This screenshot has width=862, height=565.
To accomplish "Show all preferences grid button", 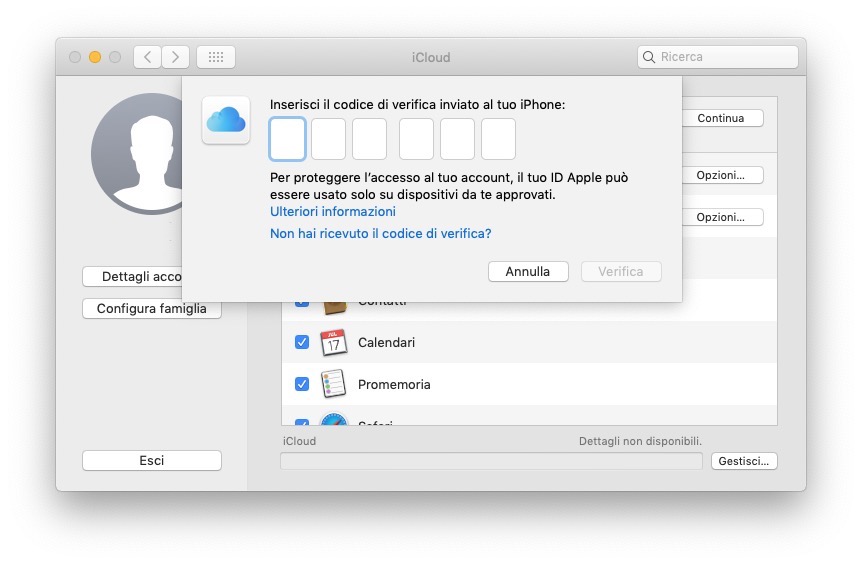I will [216, 57].
